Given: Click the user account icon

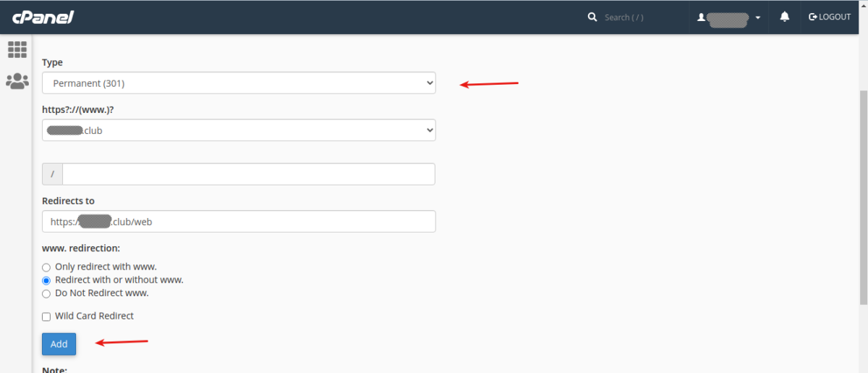Looking at the screenshot, I should tap(701, 17).
